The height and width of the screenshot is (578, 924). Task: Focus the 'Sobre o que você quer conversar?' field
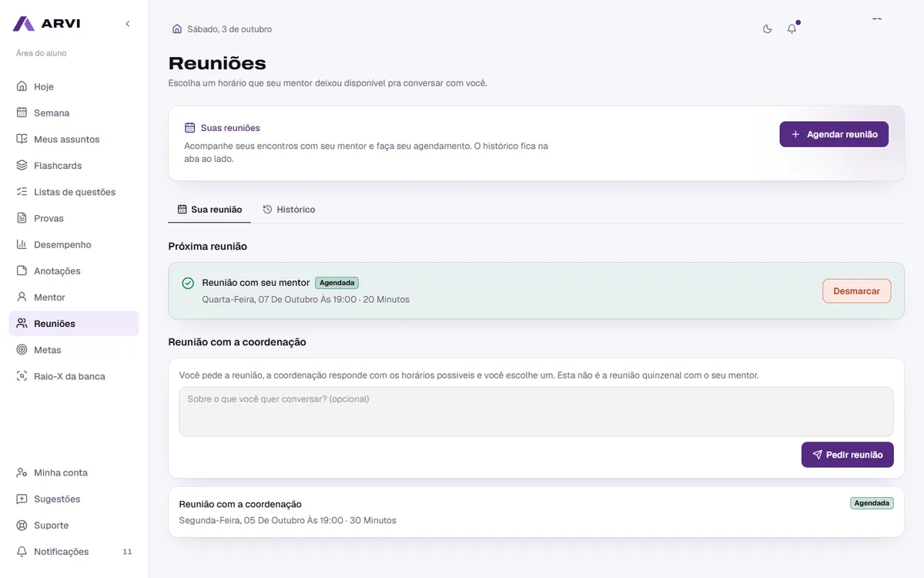pyautogui.click(x=536, y=412)
